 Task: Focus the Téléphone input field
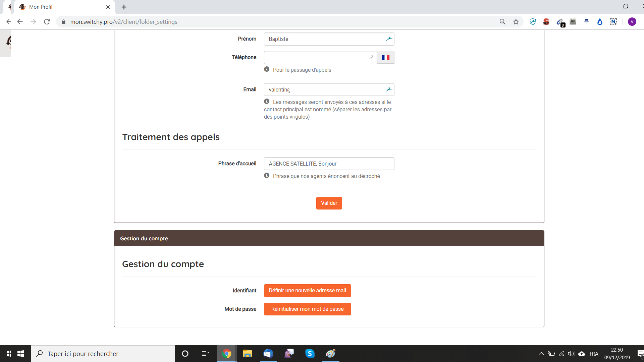pos(320,57)
